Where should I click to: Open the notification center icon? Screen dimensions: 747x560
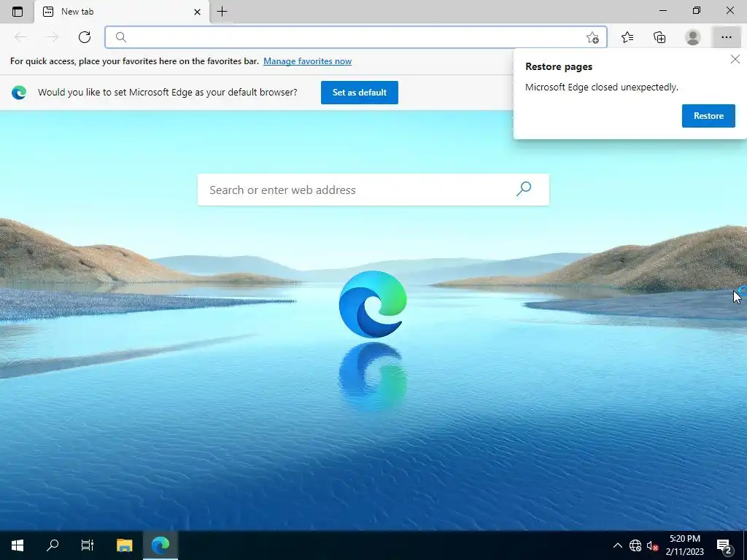pos(724,545)
